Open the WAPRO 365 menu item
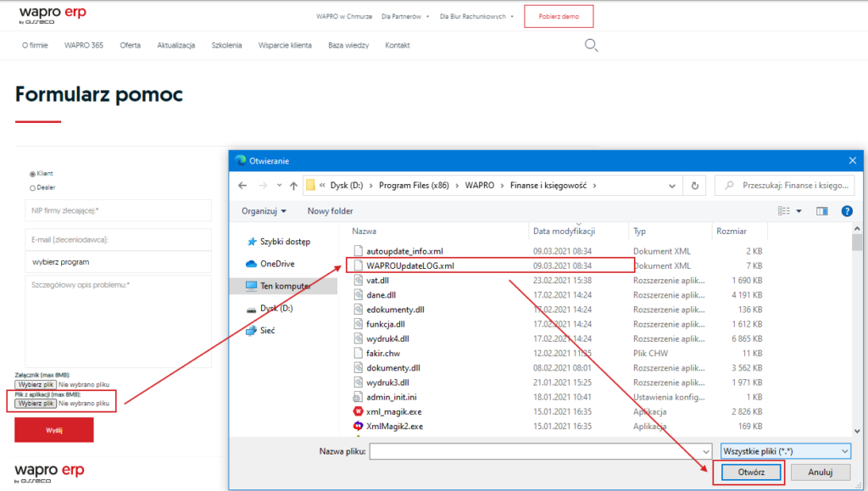 [x=84, y=46]
